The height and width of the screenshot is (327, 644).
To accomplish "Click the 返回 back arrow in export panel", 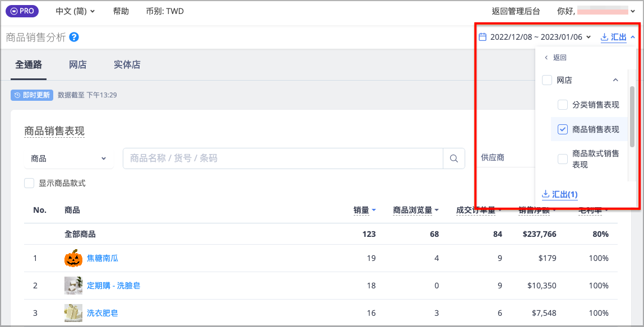I will pos(546,58).
